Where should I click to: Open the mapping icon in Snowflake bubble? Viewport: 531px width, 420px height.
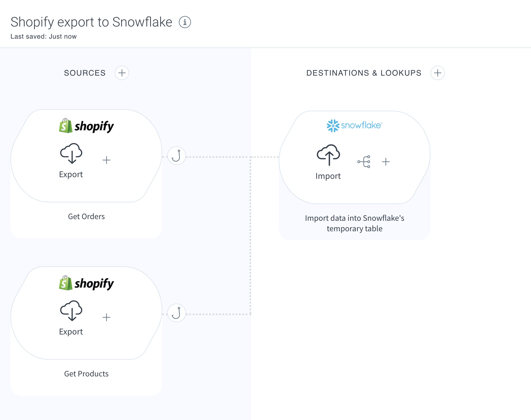pyautogui.click(x=364, y=162)
